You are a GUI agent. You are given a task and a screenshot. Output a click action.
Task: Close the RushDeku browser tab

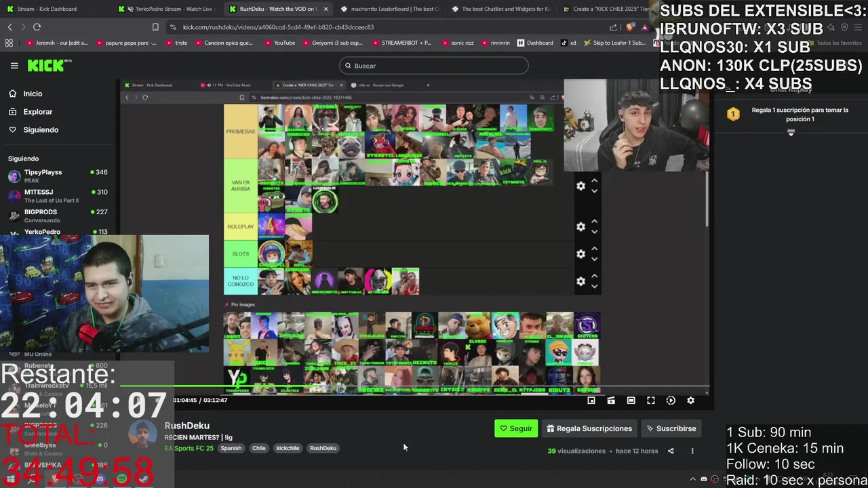coord(325,9)
